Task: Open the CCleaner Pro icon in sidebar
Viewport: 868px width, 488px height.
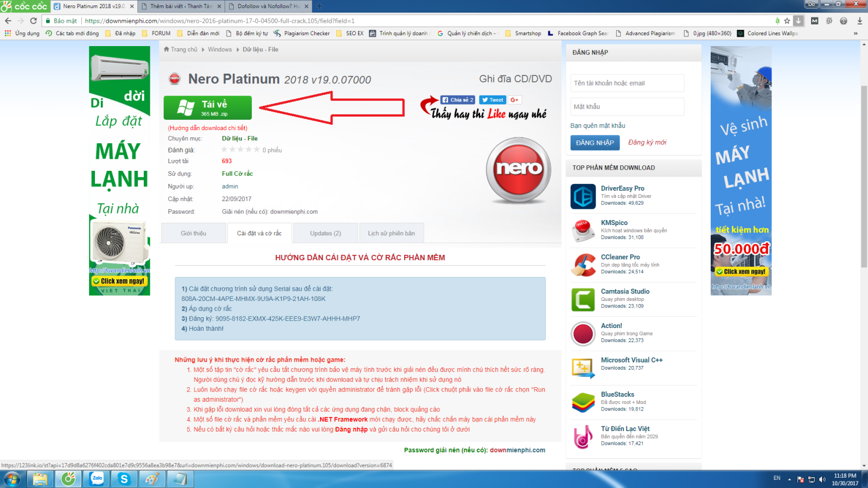Action: (x=583, y=265)
